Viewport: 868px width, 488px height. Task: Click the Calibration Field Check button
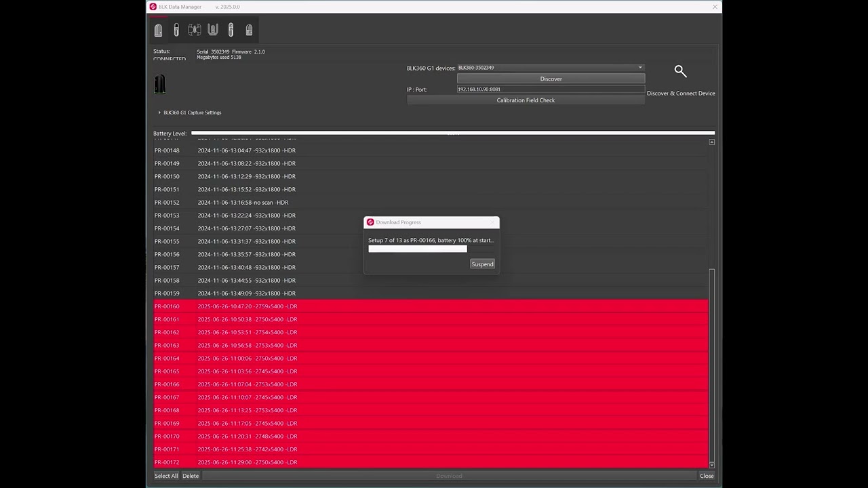526,100
